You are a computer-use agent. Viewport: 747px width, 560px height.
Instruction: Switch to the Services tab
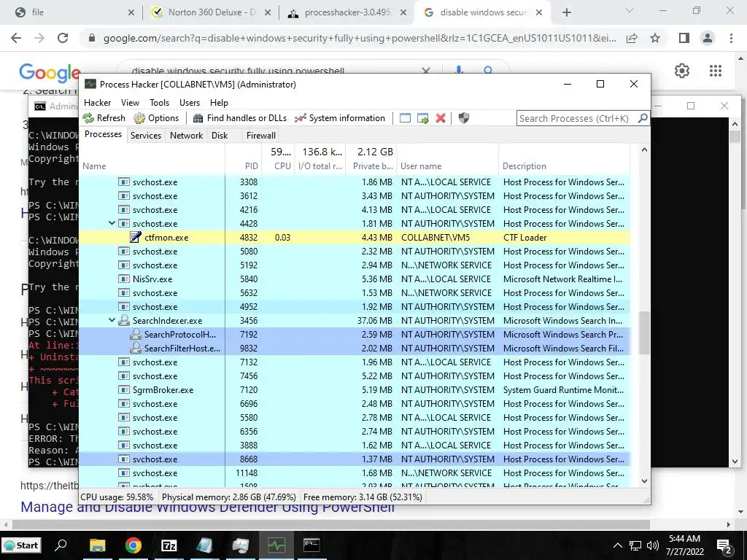(x=146, y=135)
